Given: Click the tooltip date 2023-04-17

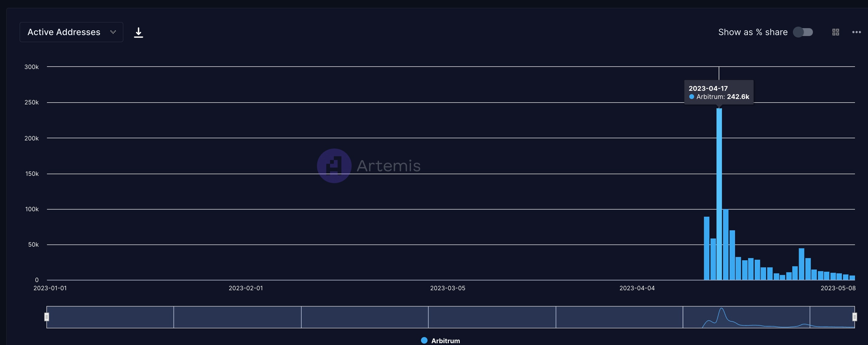Looking at the screenshot, I should pos(708,88).
